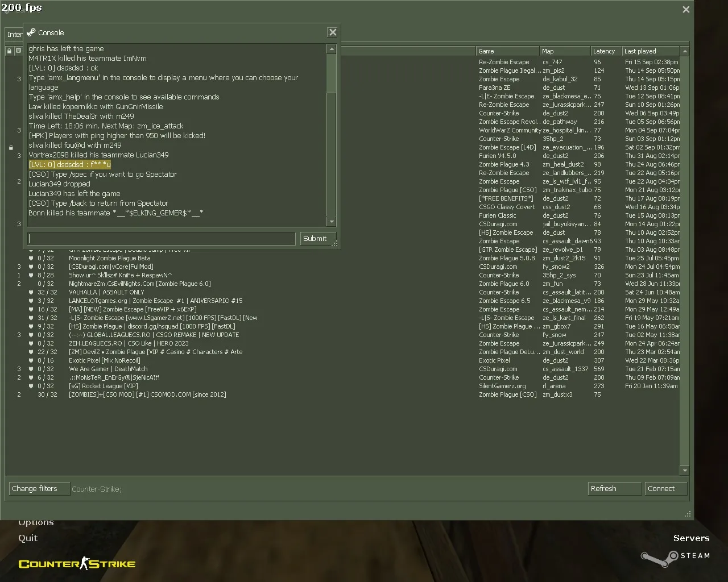Click the Counter-Strike logo
Viewport: 728px width, 582px height.
click(77, 563)
